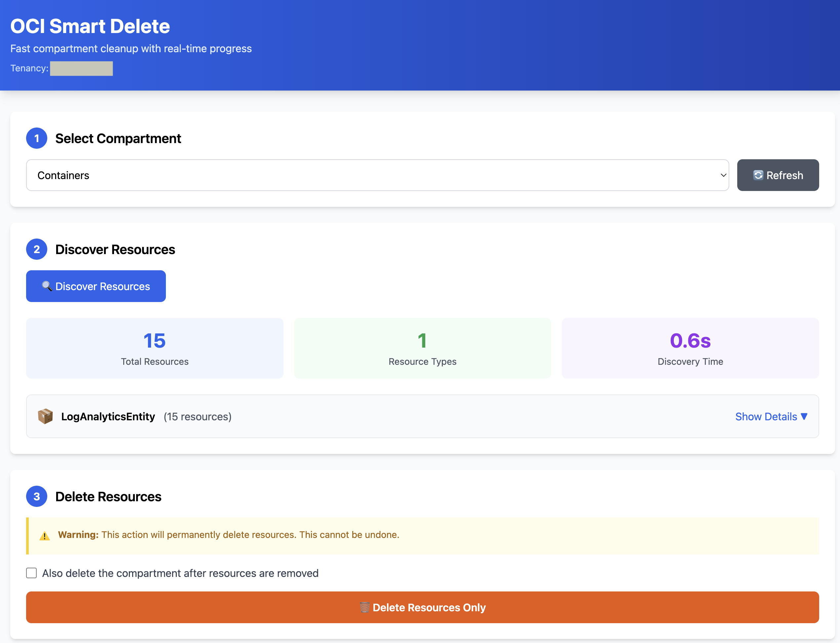Click the numbered badge 1 beside Select Compartment
840x643 pixels.
pos(36,138)
